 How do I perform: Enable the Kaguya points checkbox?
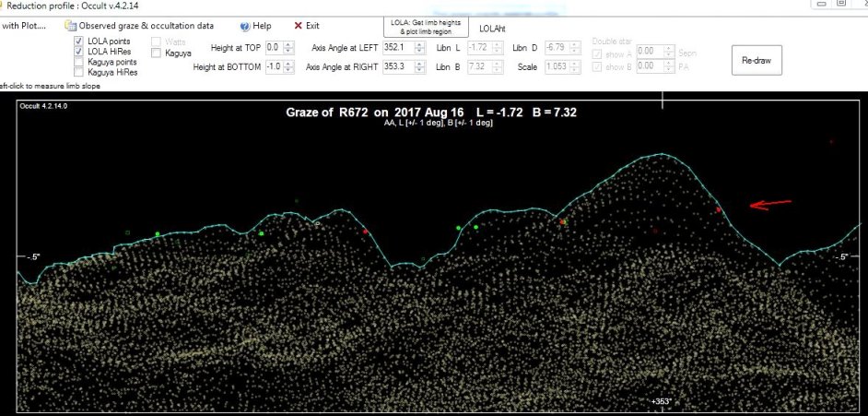point(79,62)
